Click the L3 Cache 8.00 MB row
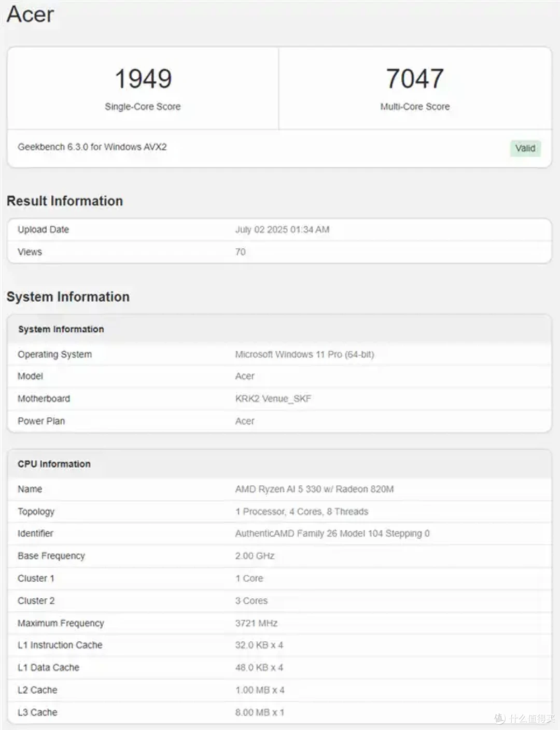560x730 pixels. pyautogui.click(x=279, y=712)
